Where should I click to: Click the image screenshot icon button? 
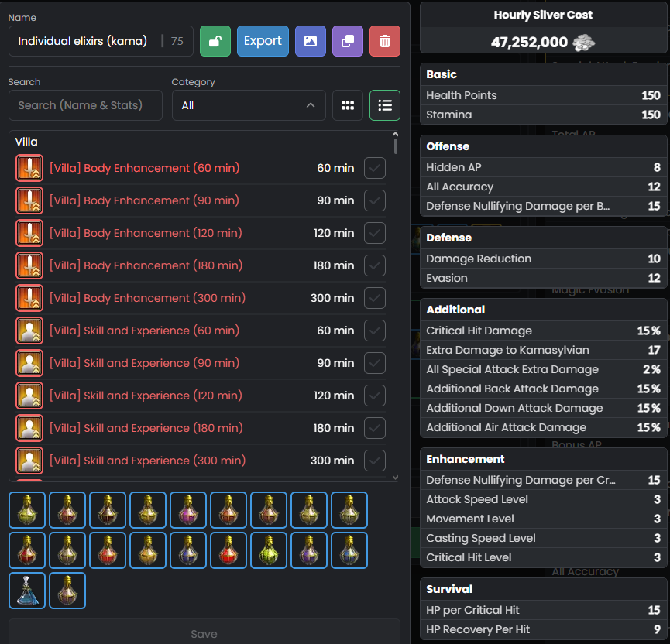(310, 41)
